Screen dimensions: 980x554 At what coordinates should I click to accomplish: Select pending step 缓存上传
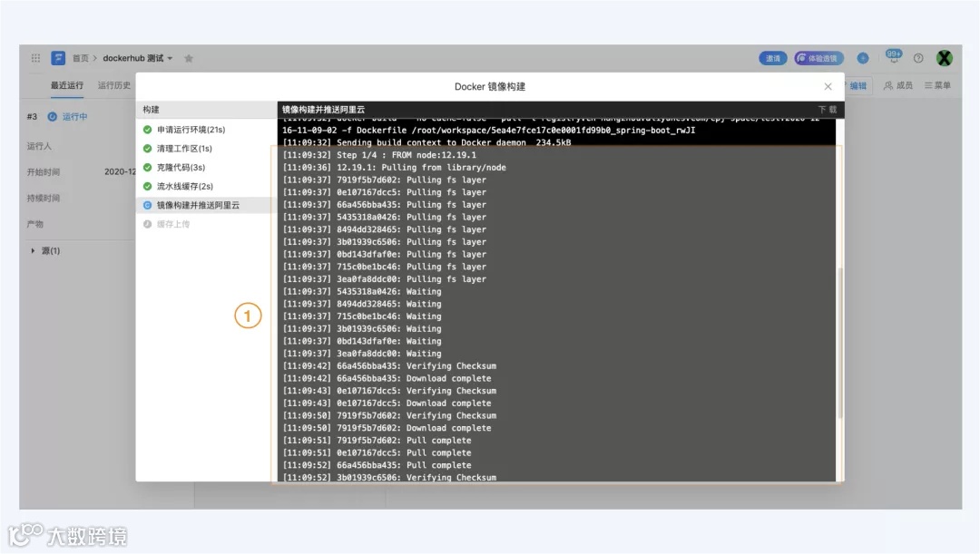click(x=206, y=224)
